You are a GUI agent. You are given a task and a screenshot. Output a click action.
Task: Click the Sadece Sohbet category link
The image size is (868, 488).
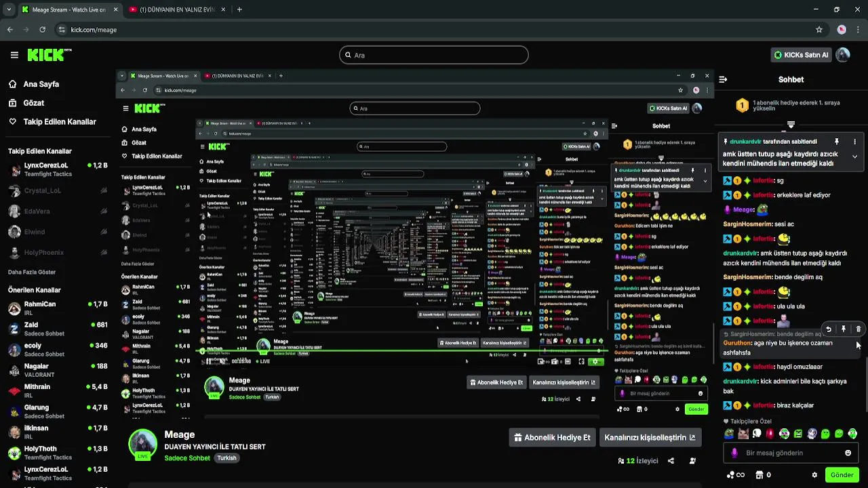(187, 458)
